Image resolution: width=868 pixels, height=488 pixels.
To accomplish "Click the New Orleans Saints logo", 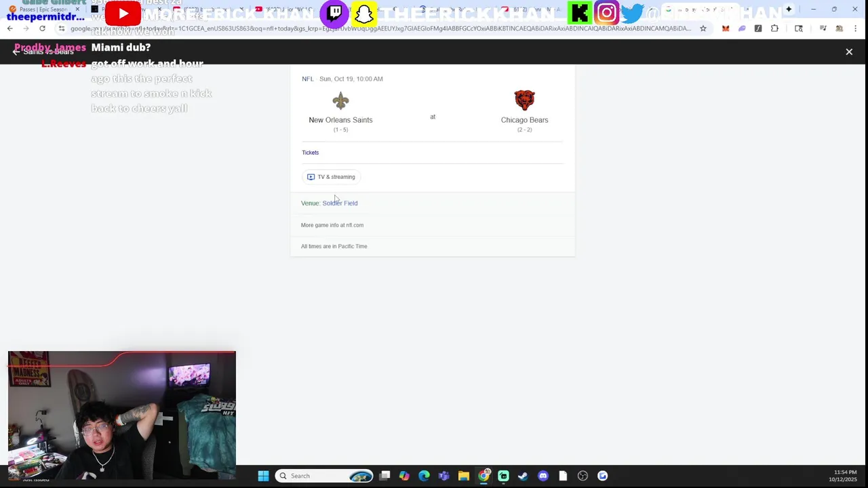I will (340, 101).
